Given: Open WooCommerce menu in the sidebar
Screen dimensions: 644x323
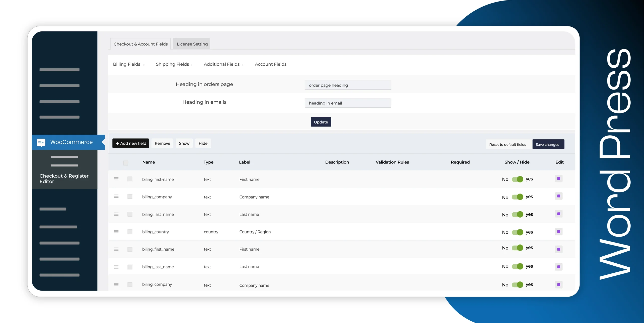Looking at the screenshot, I should (68, 142).
